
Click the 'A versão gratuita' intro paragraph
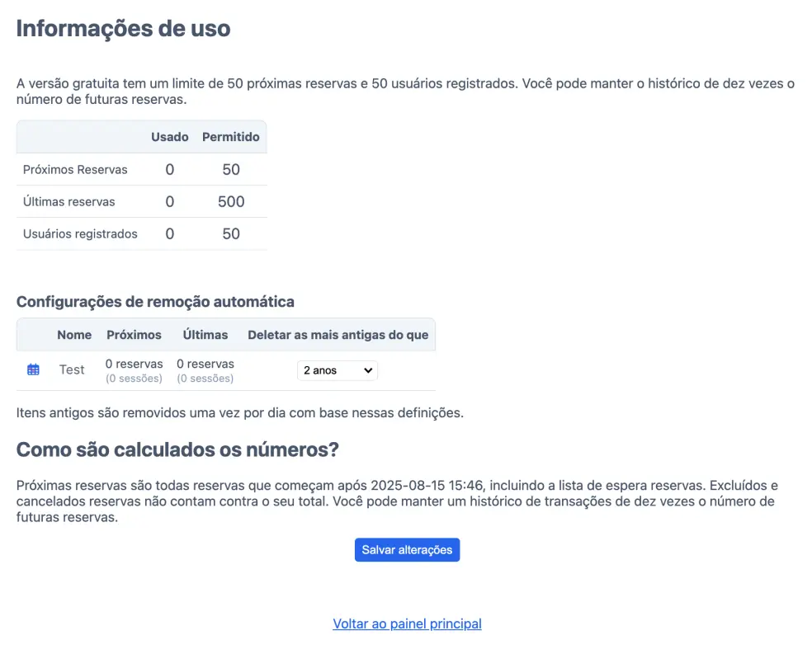(x=405, y=91)
